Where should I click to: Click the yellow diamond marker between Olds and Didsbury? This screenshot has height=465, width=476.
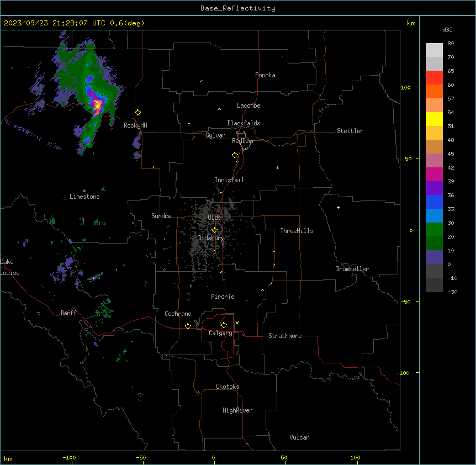coord(214,230)
